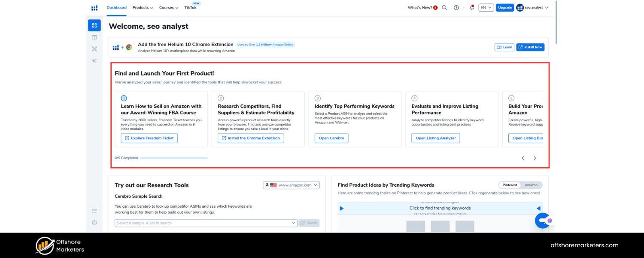Open the www.amazon.com marketplace dropdown

(x=291, y=185)
